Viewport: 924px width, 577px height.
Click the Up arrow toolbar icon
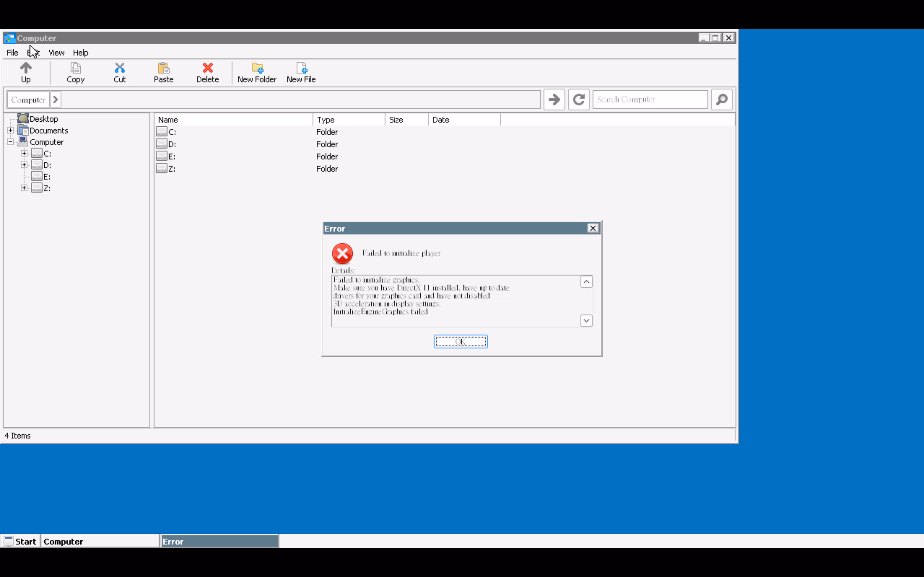tap(26, 68)
